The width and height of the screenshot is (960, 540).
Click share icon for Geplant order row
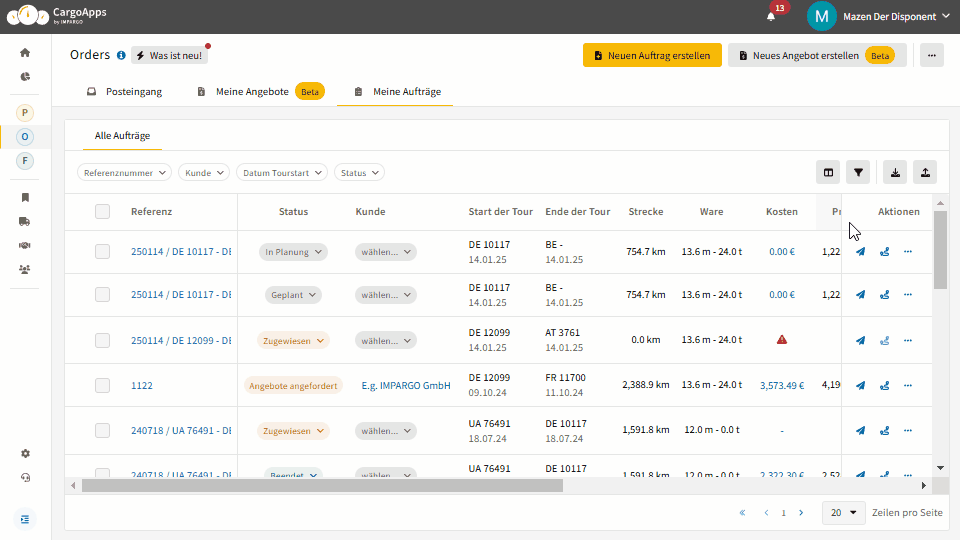coord(885,294)
